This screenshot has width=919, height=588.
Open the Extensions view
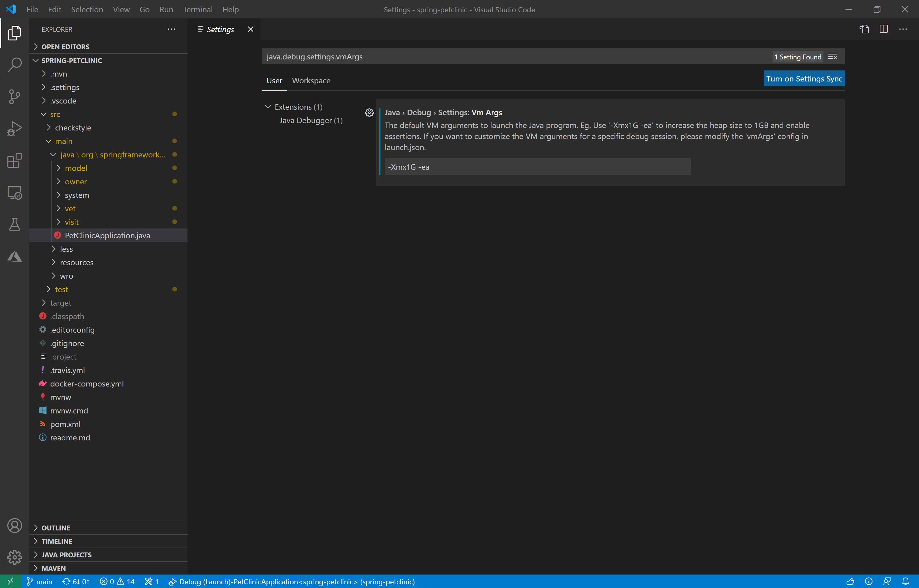pyautogui.click(x=14, y=161)
